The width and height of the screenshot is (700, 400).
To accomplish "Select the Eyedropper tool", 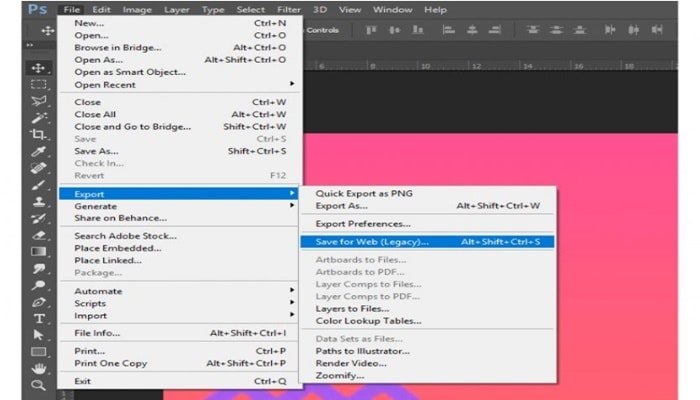I will click(38, 151).
